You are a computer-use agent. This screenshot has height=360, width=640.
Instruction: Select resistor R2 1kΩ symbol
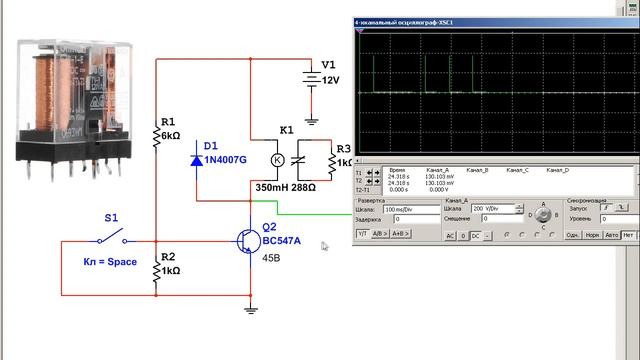[x=156, y=271]
